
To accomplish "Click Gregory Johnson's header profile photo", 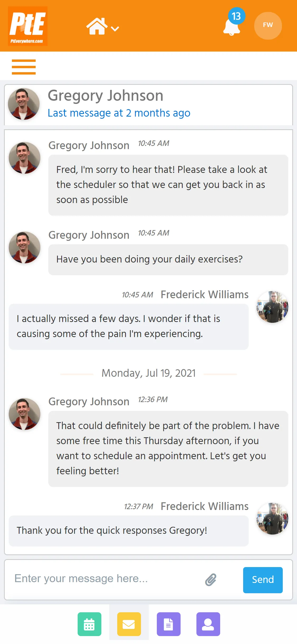I will 24,104.
